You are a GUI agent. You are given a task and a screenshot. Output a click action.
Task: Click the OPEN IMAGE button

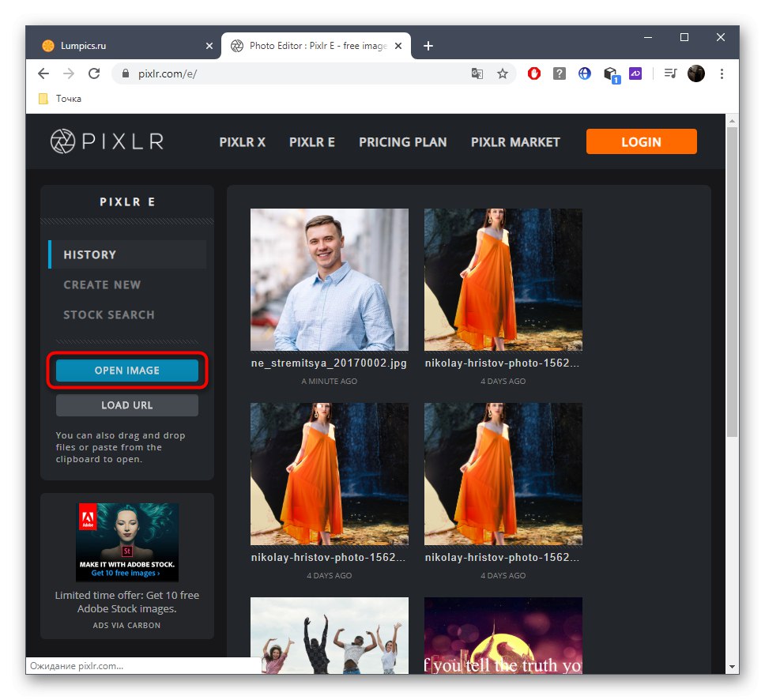(127, 371)
